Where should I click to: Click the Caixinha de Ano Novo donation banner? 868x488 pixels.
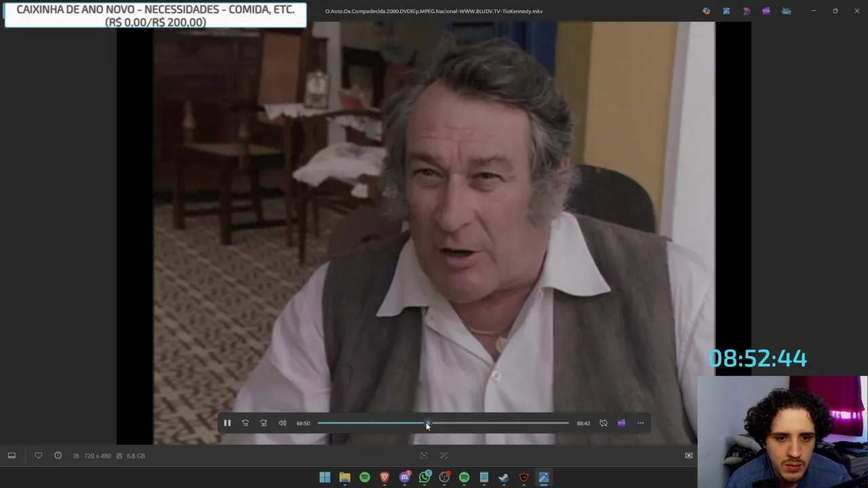point(155,16)
